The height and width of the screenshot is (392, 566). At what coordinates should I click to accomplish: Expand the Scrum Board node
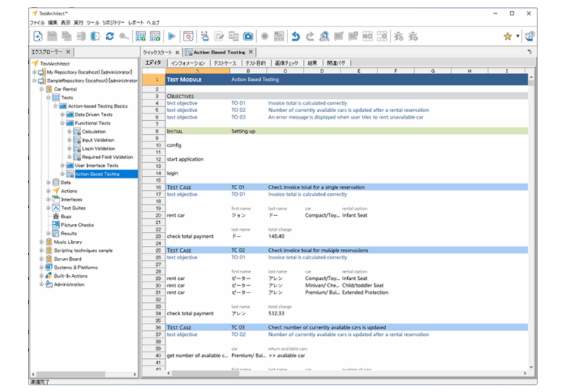(x=41, y=259)
